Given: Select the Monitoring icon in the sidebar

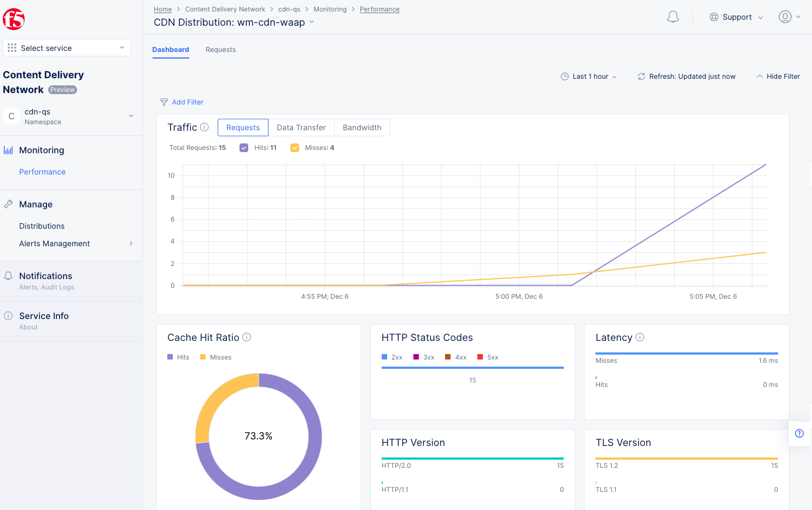Looking at the screenshot, I should tap(8, 149).
